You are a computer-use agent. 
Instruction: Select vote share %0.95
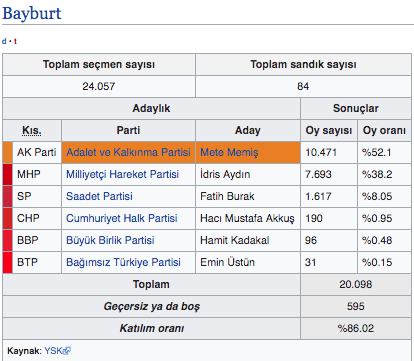pyautogui.click(x=377, y=218)
